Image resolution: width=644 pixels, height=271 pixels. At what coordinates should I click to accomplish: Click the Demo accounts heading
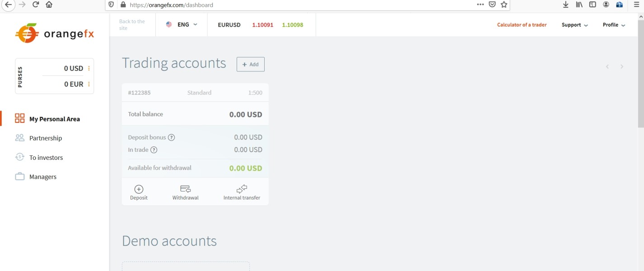[x=169, y=241]
